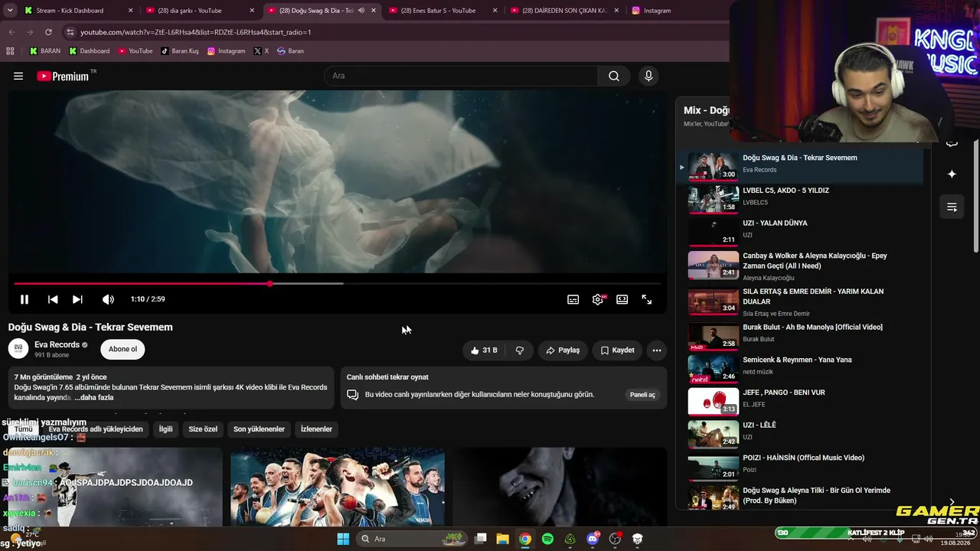Skip to the next video
Viewport: 980px width, 551px height.
coord(77,299)
